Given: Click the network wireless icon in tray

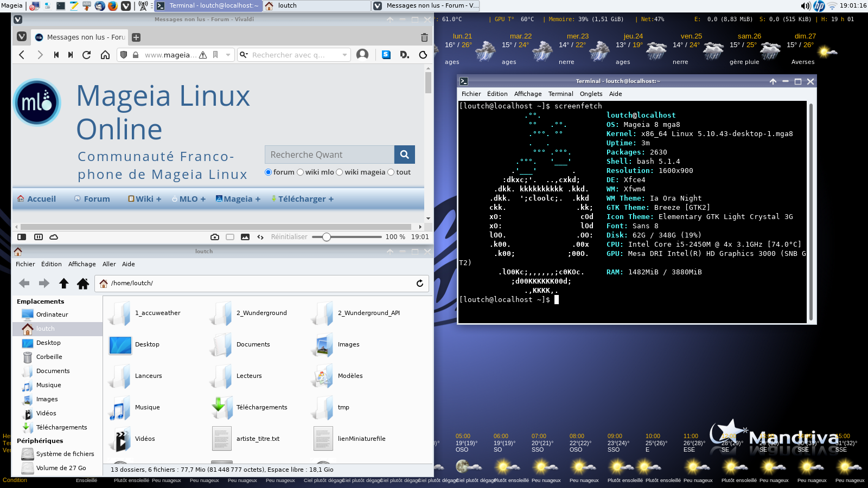Looking at the screenshot, I should [x=832, y=5].
